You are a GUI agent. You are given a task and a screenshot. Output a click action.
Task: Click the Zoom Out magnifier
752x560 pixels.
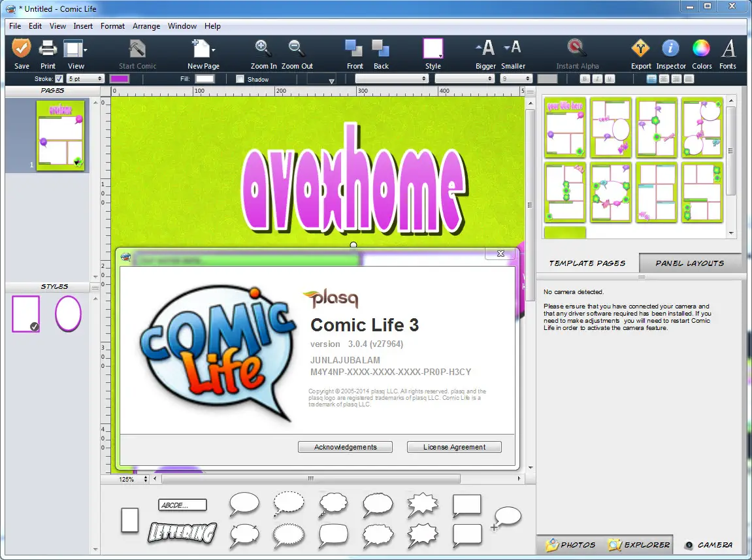pos(297,48)
